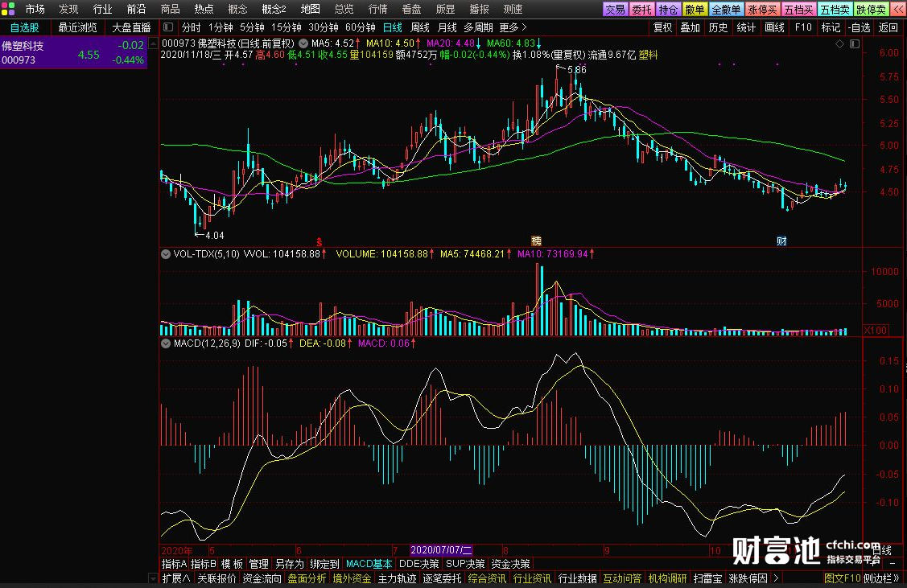Viewport: 907px width, 588px height.
Task: Select 周线 weekly period
Action: click(420, 27)
